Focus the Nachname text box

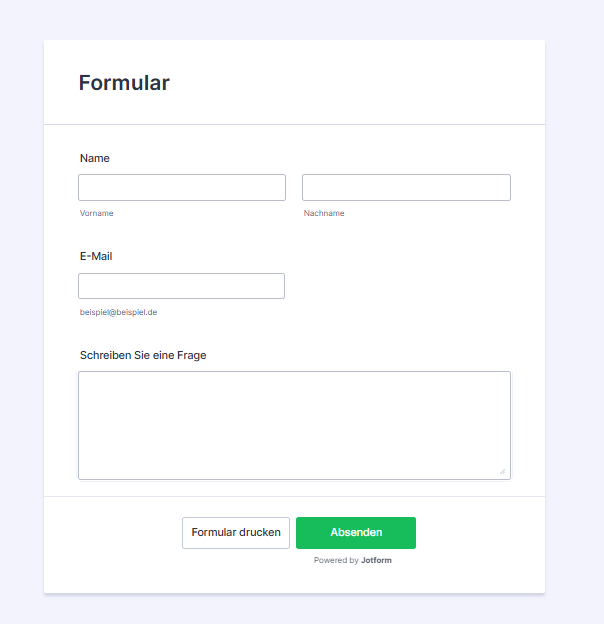pyautogui.click(x=406, y=187)
